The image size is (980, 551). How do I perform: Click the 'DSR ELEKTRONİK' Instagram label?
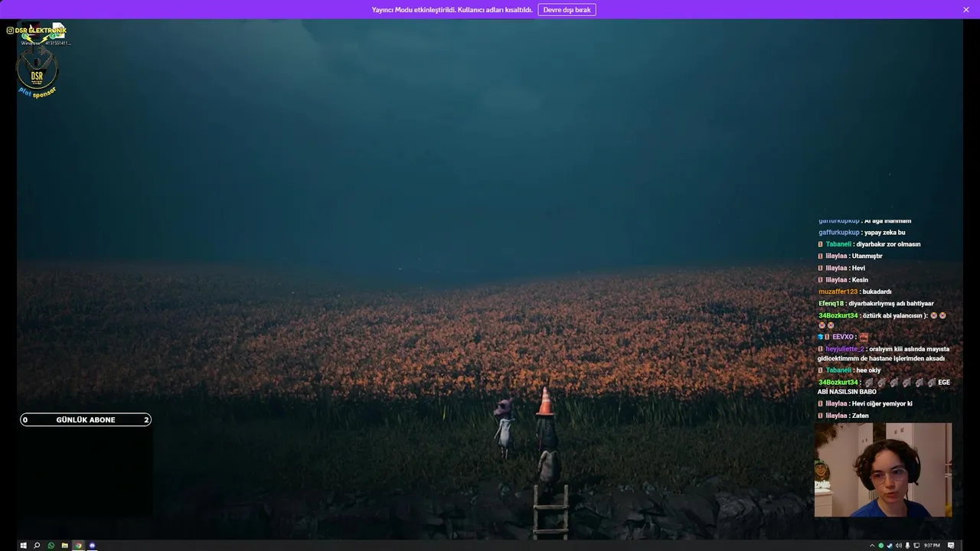coord(37,31)
